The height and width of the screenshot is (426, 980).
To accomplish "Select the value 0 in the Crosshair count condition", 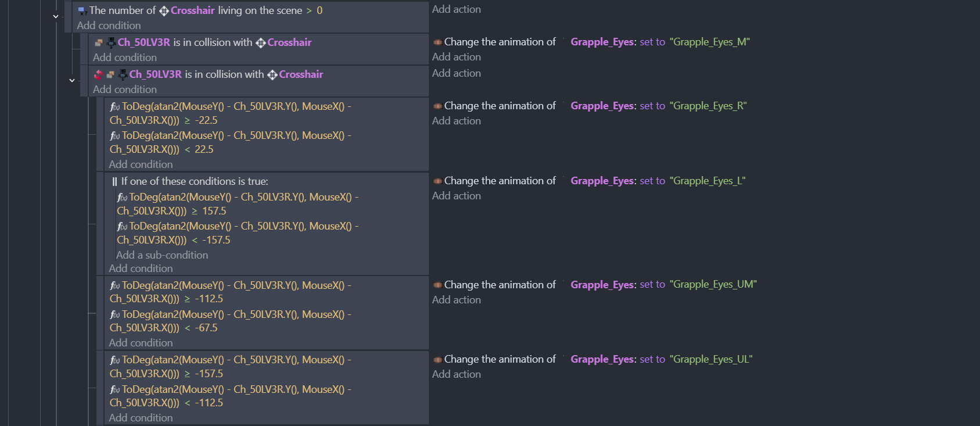I will pos(320,10).
